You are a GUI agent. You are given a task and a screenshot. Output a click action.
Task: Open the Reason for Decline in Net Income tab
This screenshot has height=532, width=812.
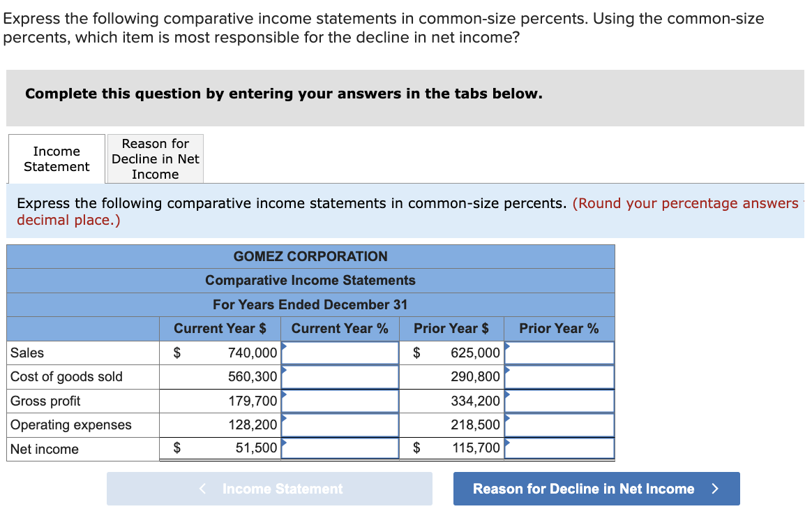[x=155, y=158]
